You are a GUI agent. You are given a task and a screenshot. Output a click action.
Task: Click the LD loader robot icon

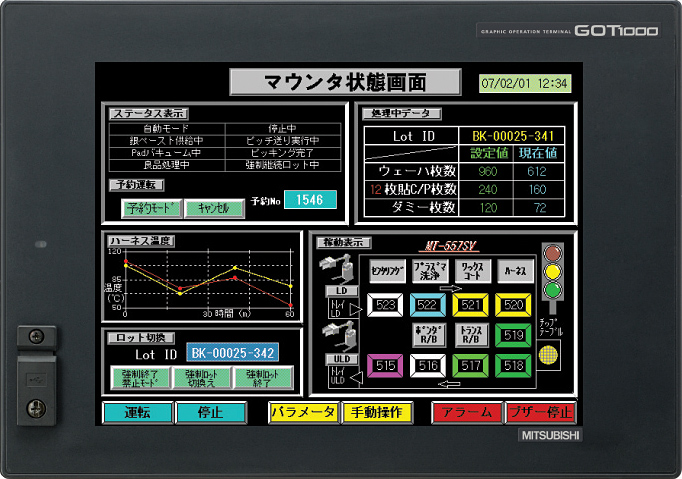[337, 267]
